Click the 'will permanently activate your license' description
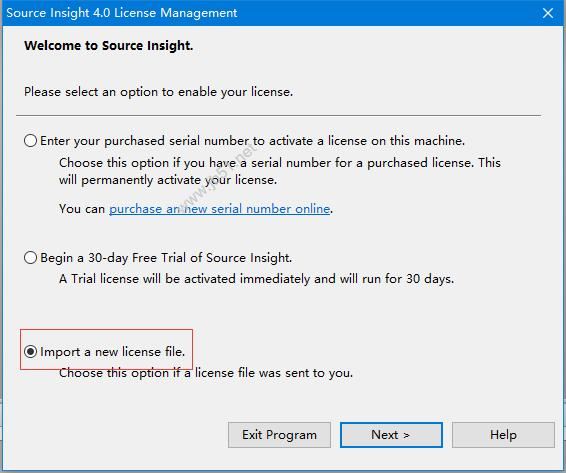 click(168, 180)
